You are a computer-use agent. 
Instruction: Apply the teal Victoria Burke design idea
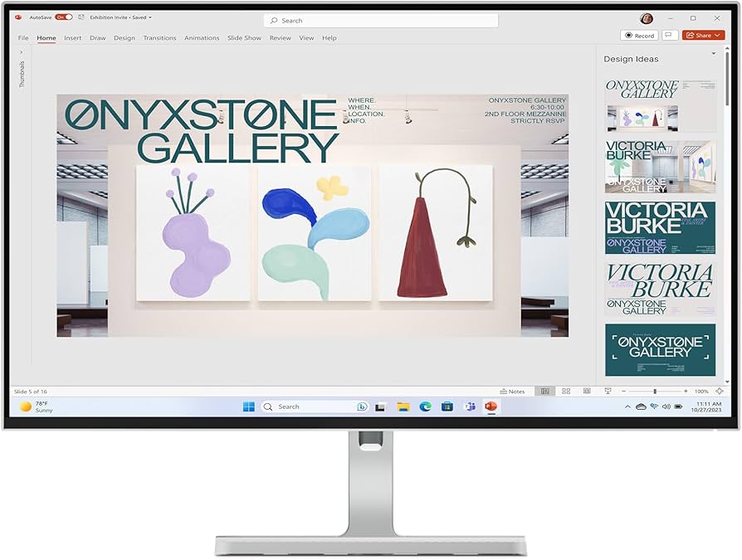tap(660, 226)
